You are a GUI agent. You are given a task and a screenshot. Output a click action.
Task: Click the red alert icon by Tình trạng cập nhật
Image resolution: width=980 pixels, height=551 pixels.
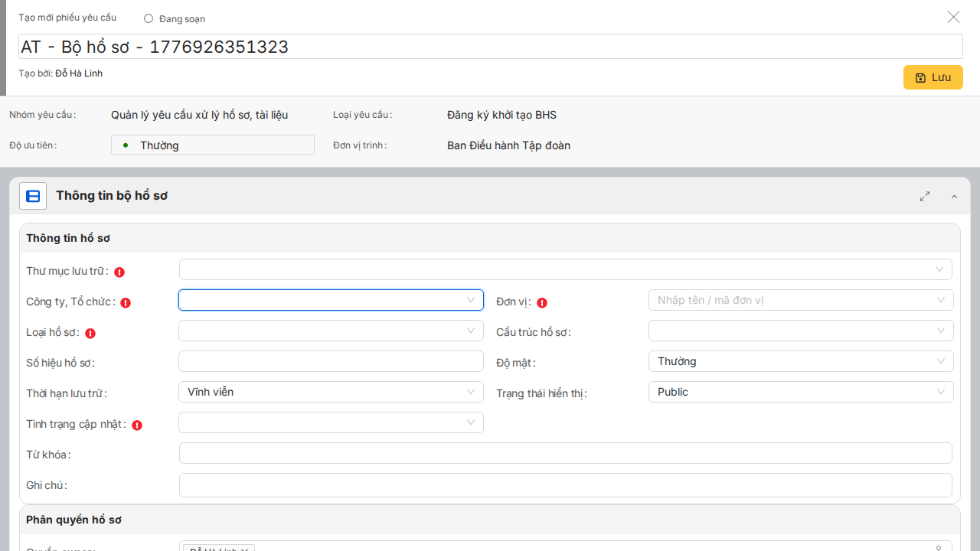click(x=137, y=425)
